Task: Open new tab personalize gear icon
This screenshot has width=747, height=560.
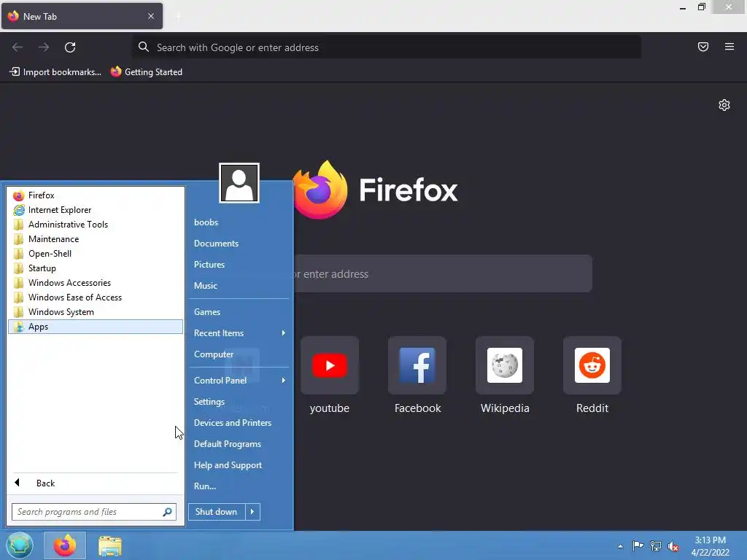Action: coord(724,105)
